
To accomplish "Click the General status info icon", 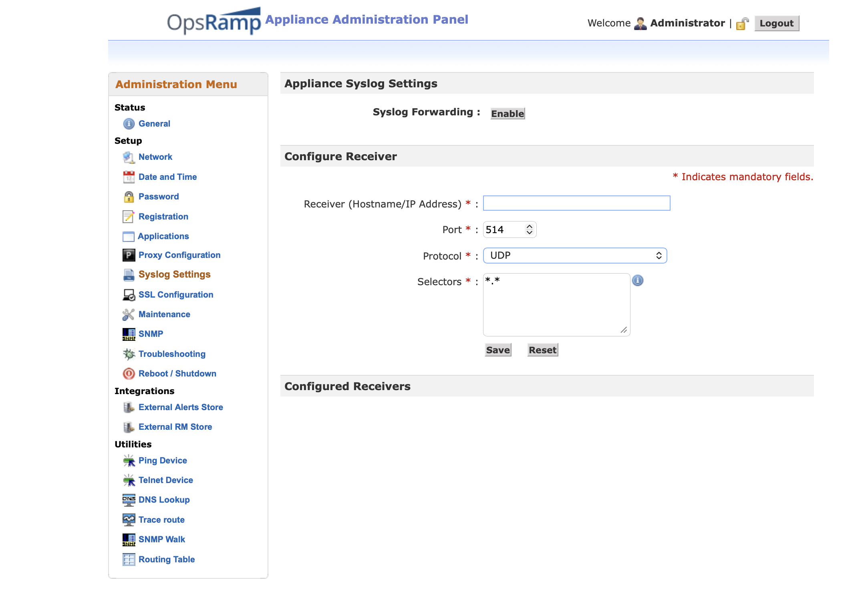I will pos(129,124).
